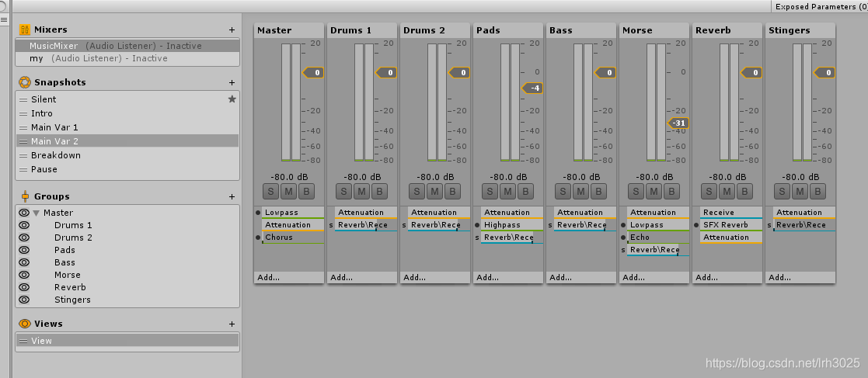Solo the Master channel
This screenshot has height=378, width=868.
[270, 192]
